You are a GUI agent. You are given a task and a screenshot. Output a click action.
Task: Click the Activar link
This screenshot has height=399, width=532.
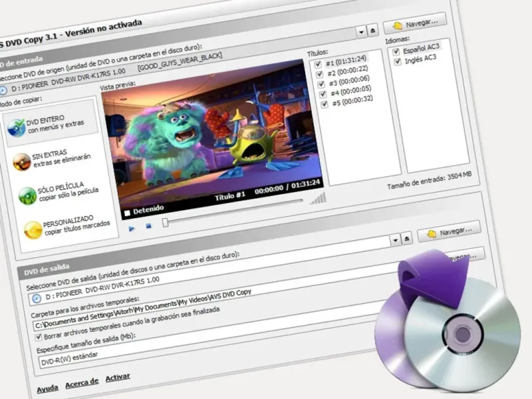[118, 377]
